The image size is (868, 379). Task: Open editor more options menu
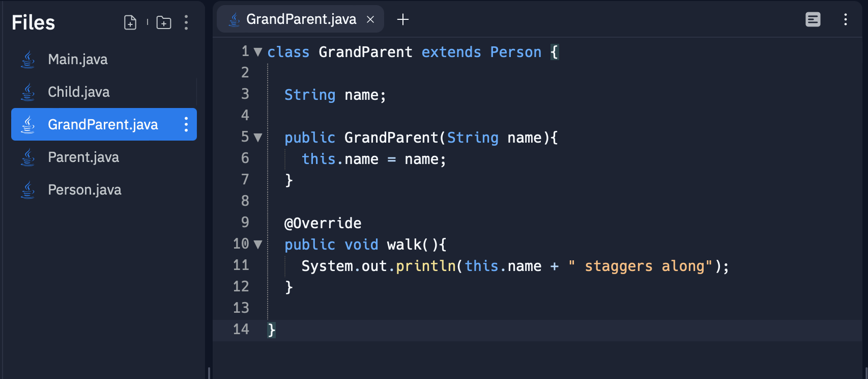click(846, 19)
